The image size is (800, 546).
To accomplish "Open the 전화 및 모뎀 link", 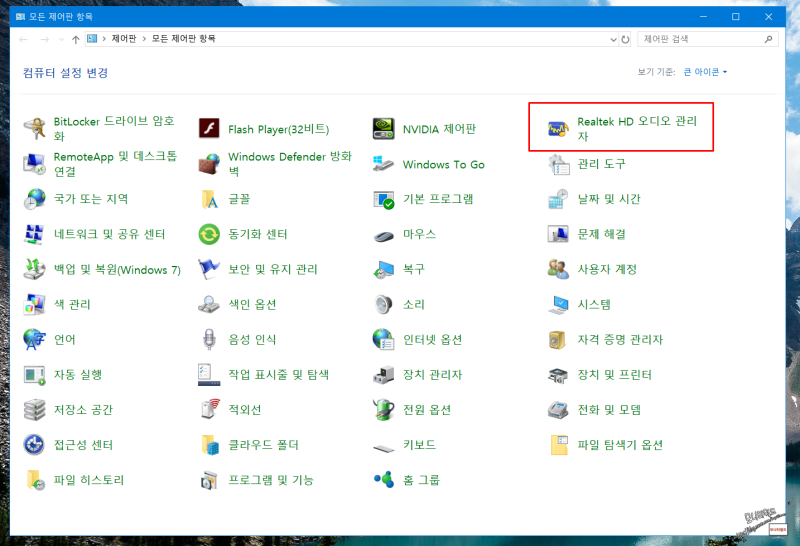I will pos(609,410).
